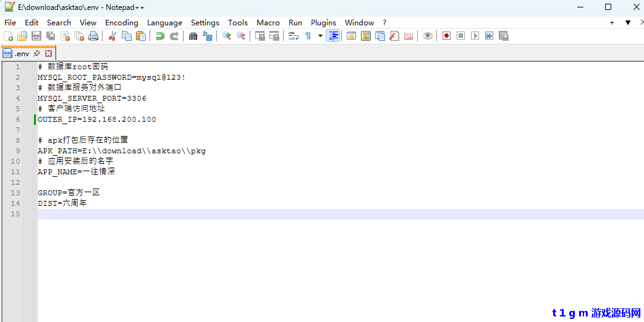Open the Plugins menu
Image resolution: width=644 pixels, height=322 pixels.
323,23
